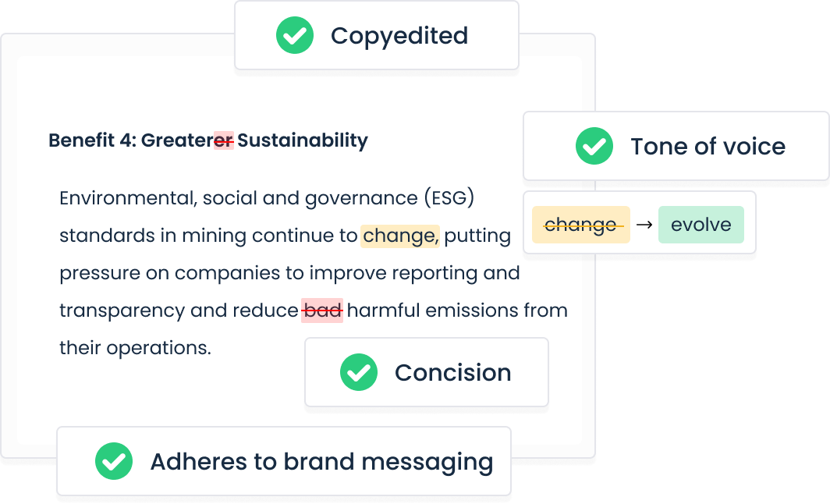Select the Tone of voice badge
This screenshot has width=830, height=504.
[676, 146]
